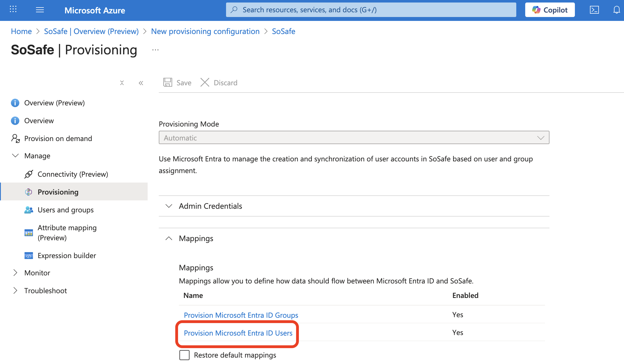Collapse the Mappings section
The height and width of the screenshot is (364, 624).
pos(169,238)
